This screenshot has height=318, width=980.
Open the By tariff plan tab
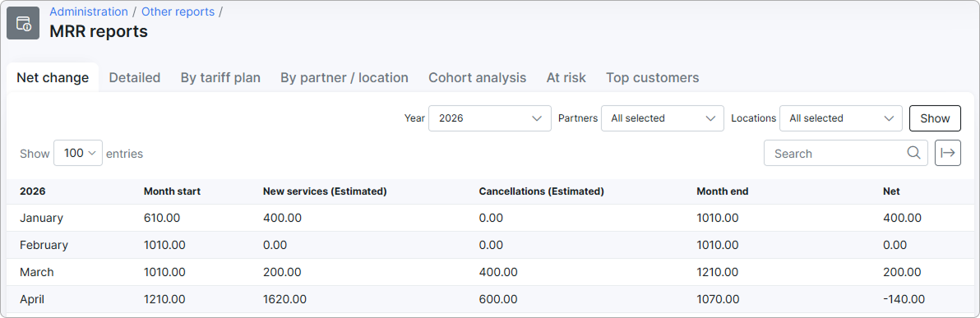[220, 77]
